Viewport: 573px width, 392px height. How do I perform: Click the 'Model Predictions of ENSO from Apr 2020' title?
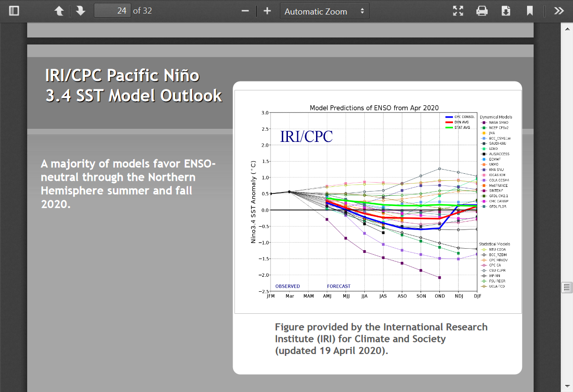(374, 108)
